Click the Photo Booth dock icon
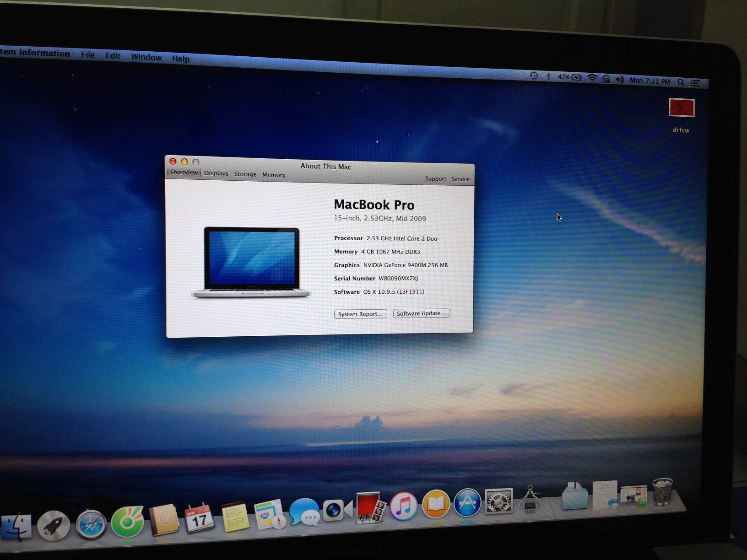Screen dimensions: 747x560 [x=370, y=507]
